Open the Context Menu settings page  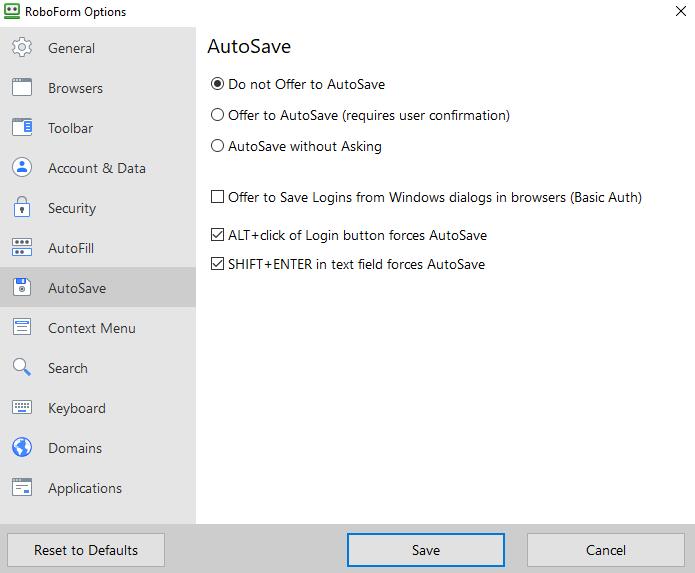91,328
